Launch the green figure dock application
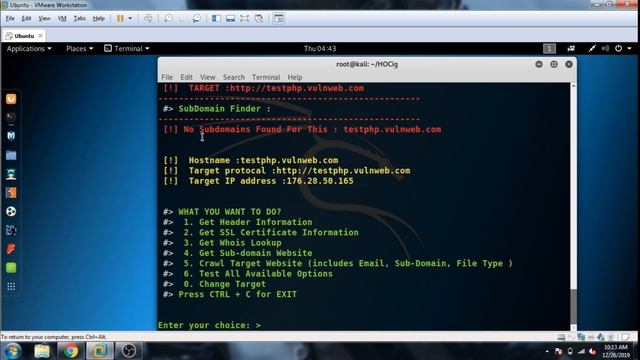This screenshot has height=360, width=640. pyautogui.click(x=11, y=174)
